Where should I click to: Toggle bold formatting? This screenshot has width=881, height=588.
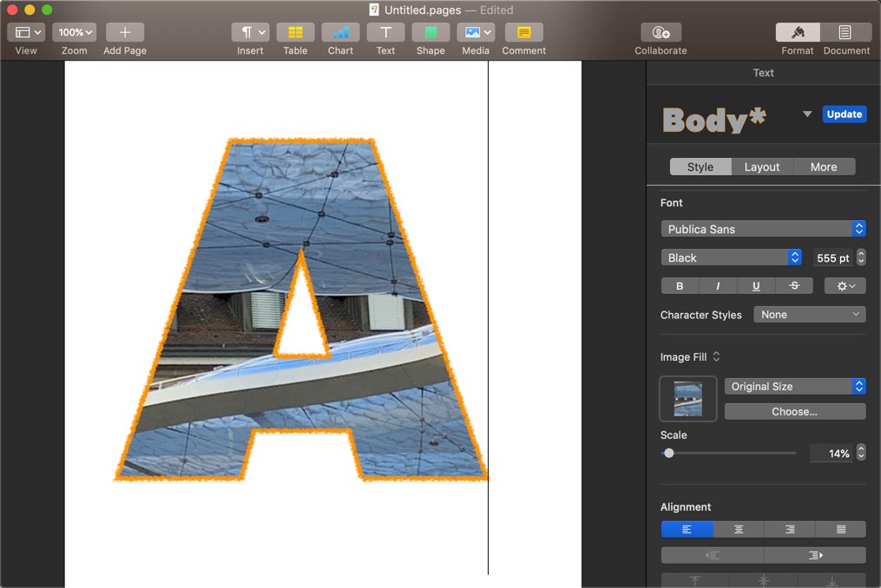point(680,286)
